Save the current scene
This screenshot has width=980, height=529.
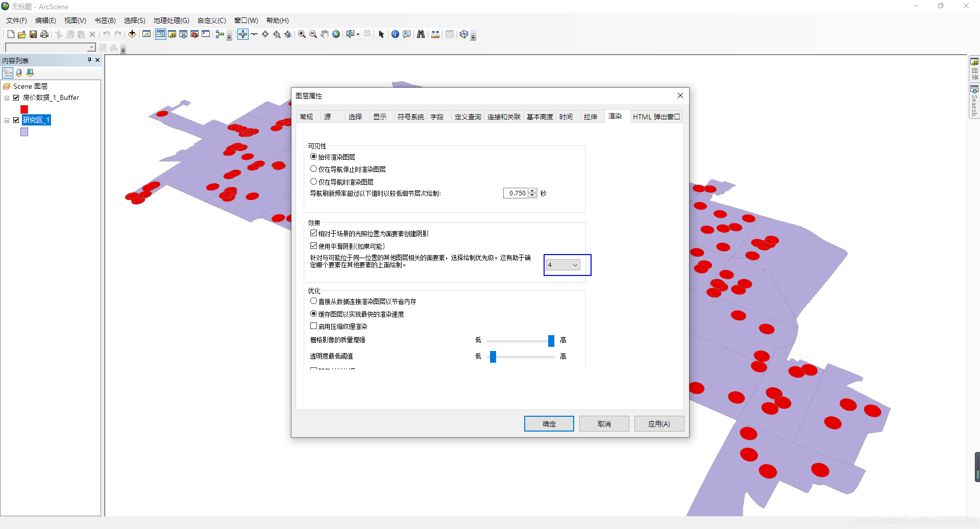[33, 34]
